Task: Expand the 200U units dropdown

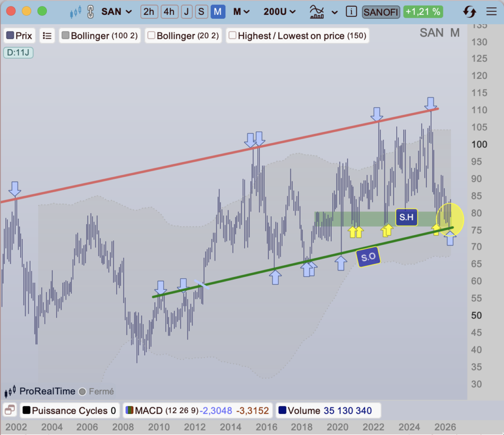Action: pyautogui.click(x=280, y=12)
